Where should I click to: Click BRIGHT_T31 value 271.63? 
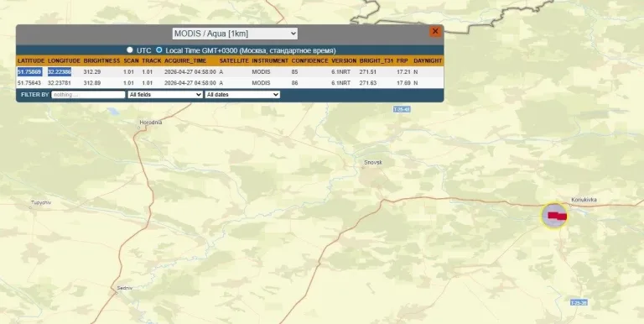pos(368,83)
